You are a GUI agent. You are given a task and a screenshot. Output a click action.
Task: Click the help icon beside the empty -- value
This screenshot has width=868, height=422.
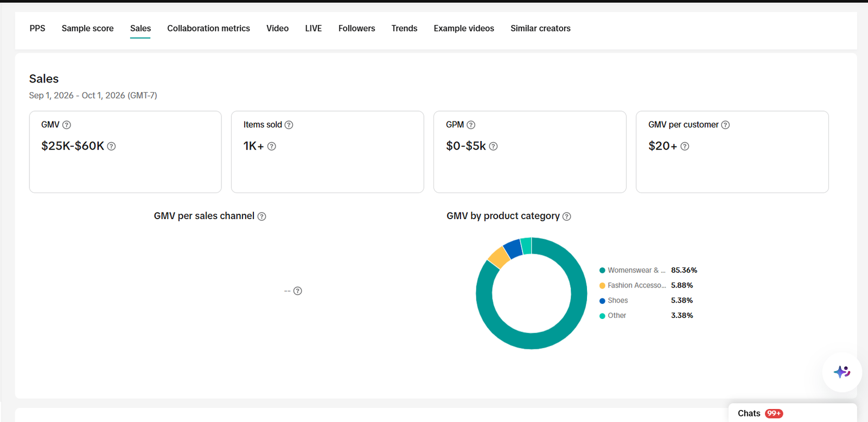tap(298, 291)
